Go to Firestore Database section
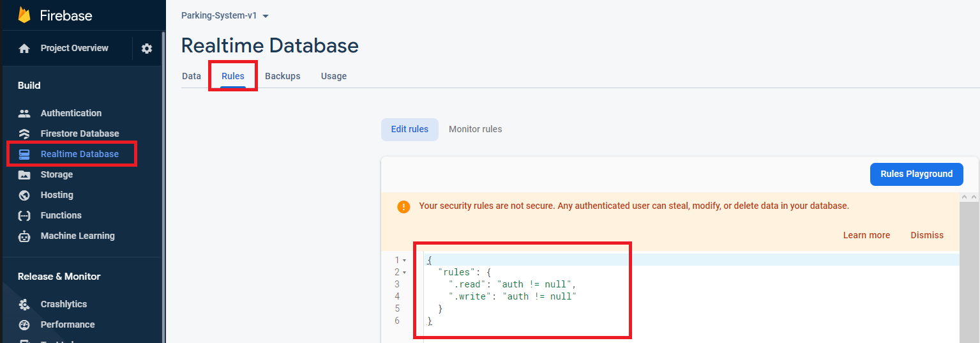980x343 pixels. pos(80,133)
